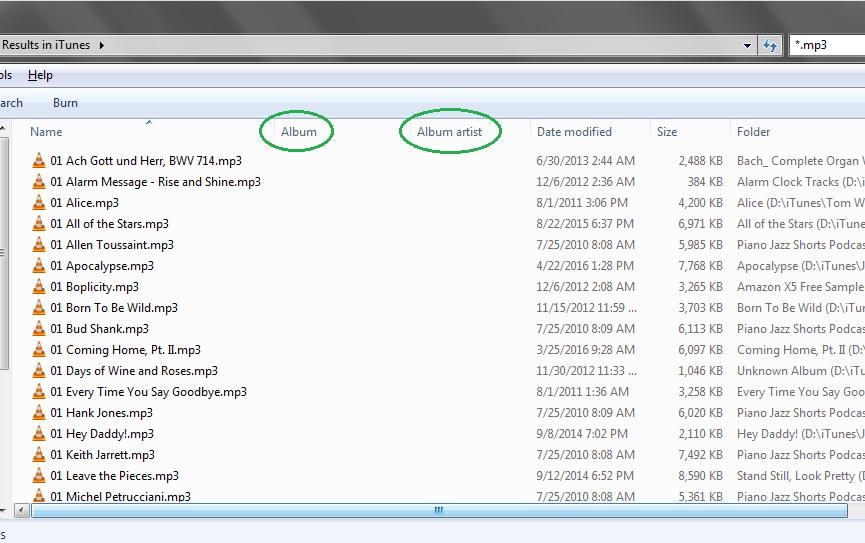
Task: Click in the *.mp3 search box
Action: (x=827, y=45)
